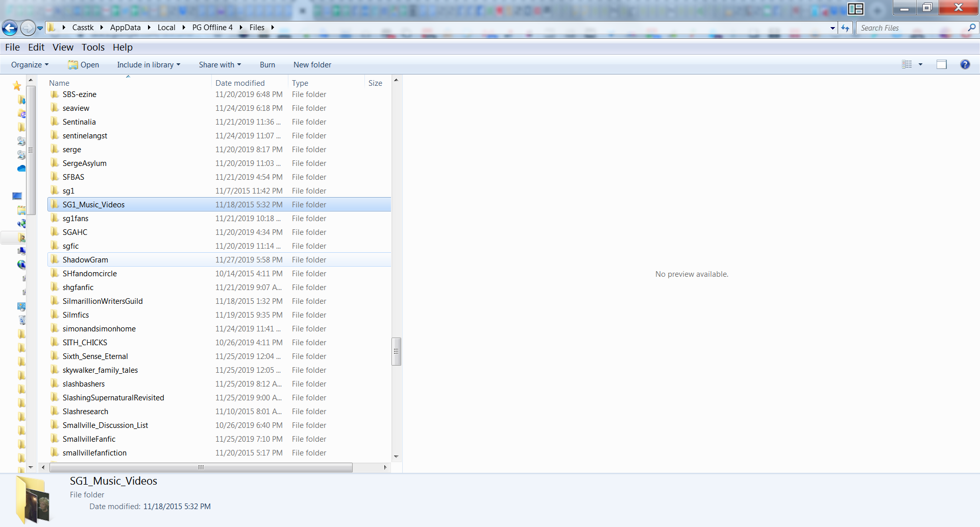Click the folder icon next to ShadowGram
Screen dimensions: 980x527
click(x=55, y=259)
